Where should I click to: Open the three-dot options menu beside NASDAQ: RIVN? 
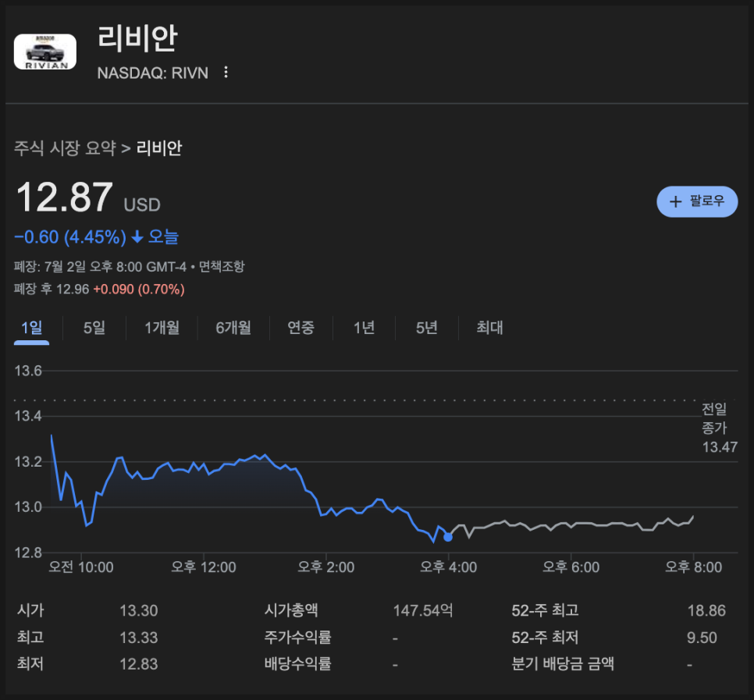226,73
